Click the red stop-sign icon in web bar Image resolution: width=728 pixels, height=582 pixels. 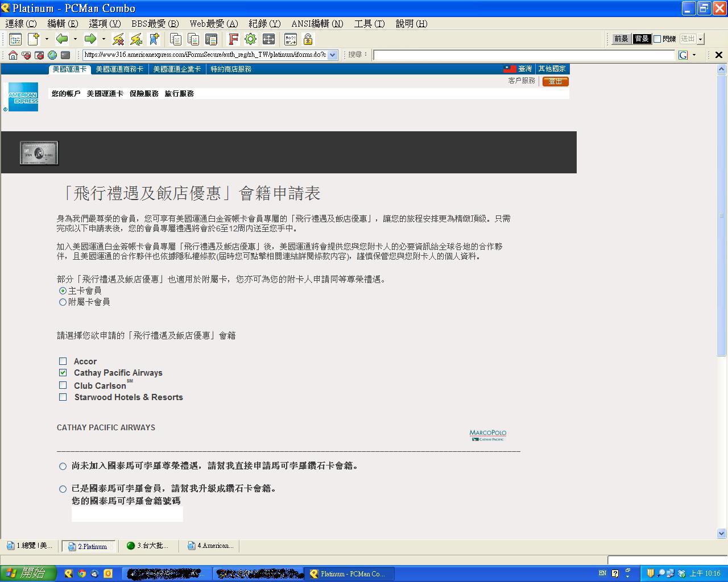pyautogui.click(x=26, y=55)
